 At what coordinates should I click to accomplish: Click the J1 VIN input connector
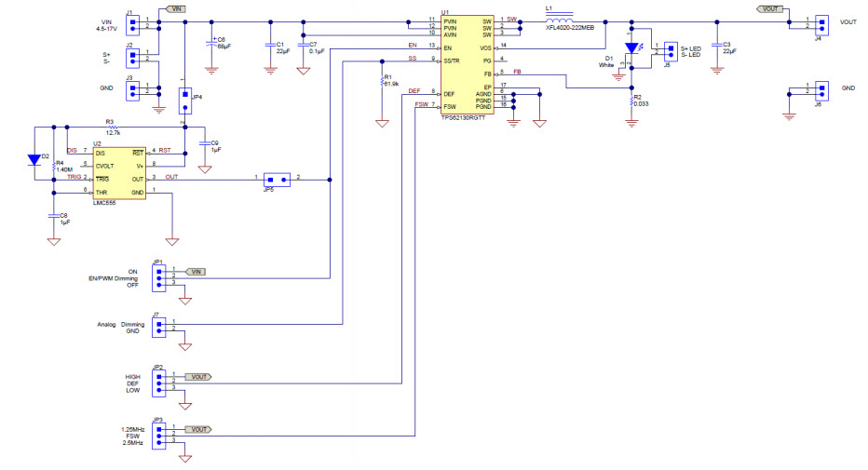133,23
